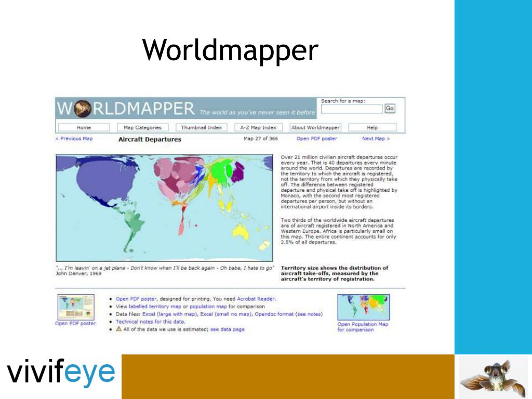Screen dimensions: 532x399
Task: Click the bold 'Territory size shows the distribution' caption
Action: (x=335, y=273)
